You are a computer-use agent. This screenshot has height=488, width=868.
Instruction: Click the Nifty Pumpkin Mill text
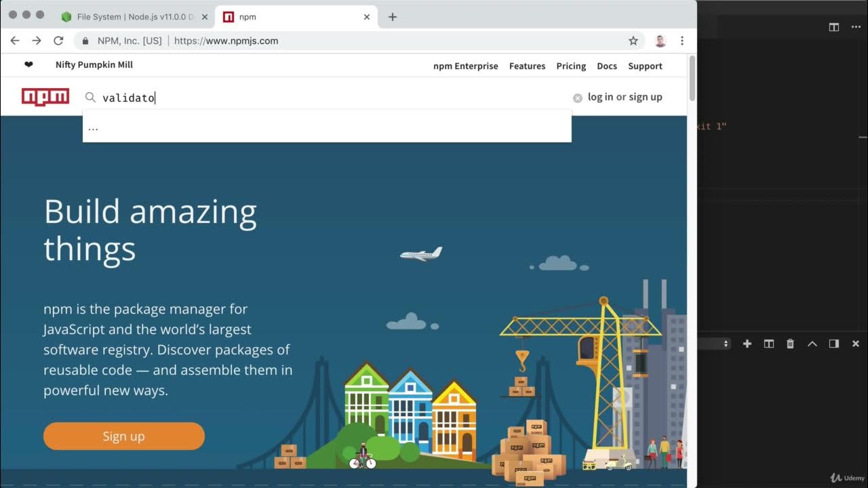coord(94,65)
